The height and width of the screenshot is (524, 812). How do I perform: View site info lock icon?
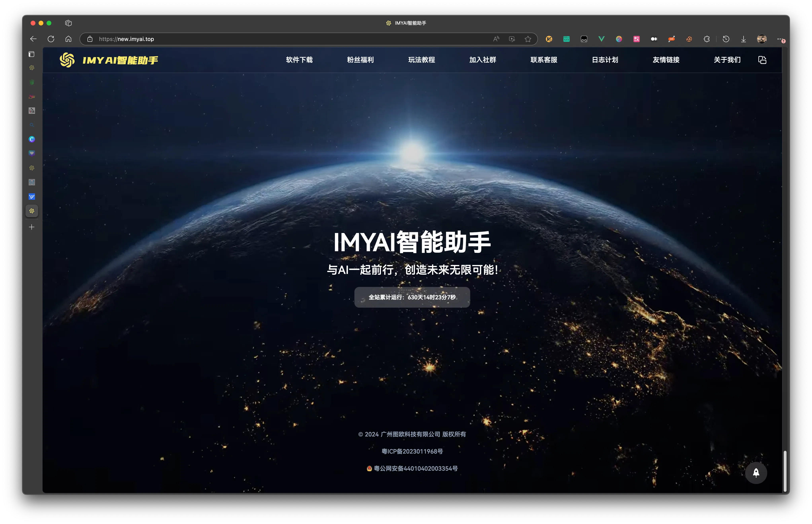click(90, 39)
